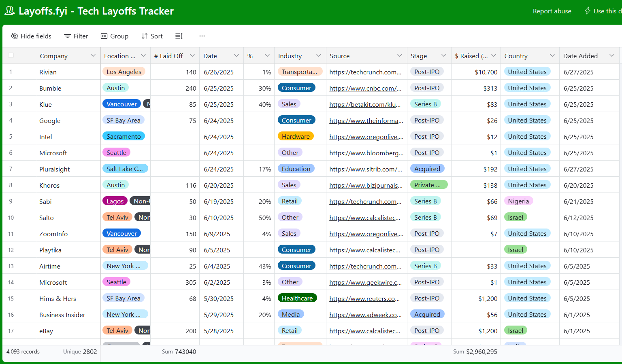Open the geekwire source link
Image resolution: width=622 pixels, height=364 pixels.
tap(366, 282)
